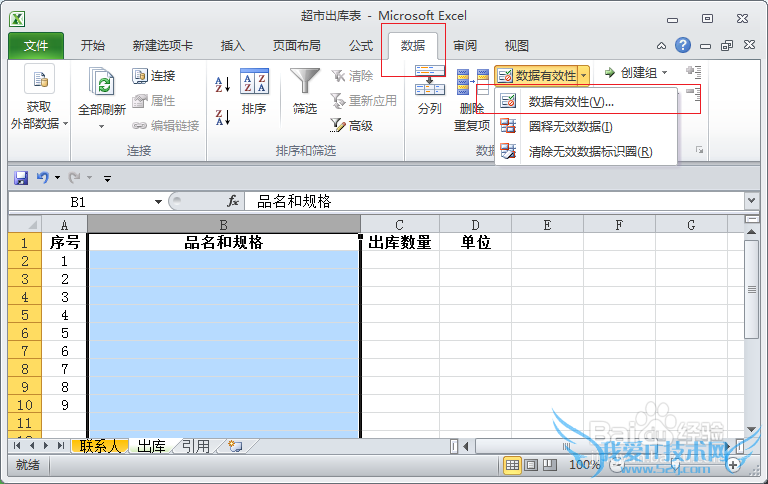The image size is (768, 484).
Task: Click the Undo arrow icon
Action: (x=43, y=177)
